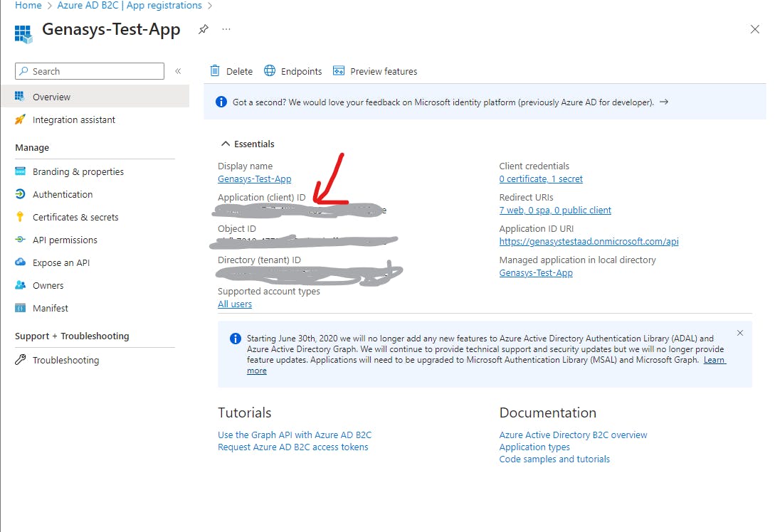Click the Delete trash can icon

[x=215, y=70]
